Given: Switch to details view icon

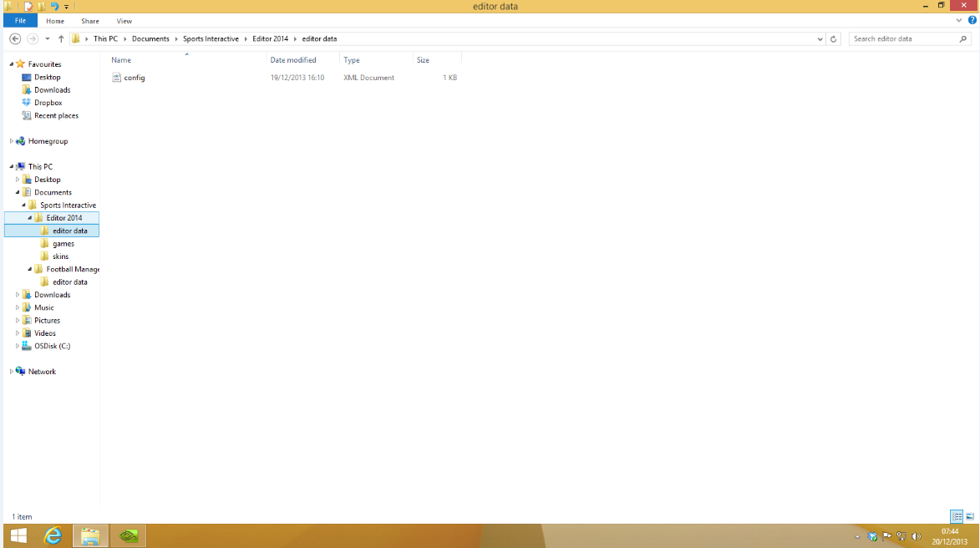Looking at the screenshot, I should tap(957, 516).
